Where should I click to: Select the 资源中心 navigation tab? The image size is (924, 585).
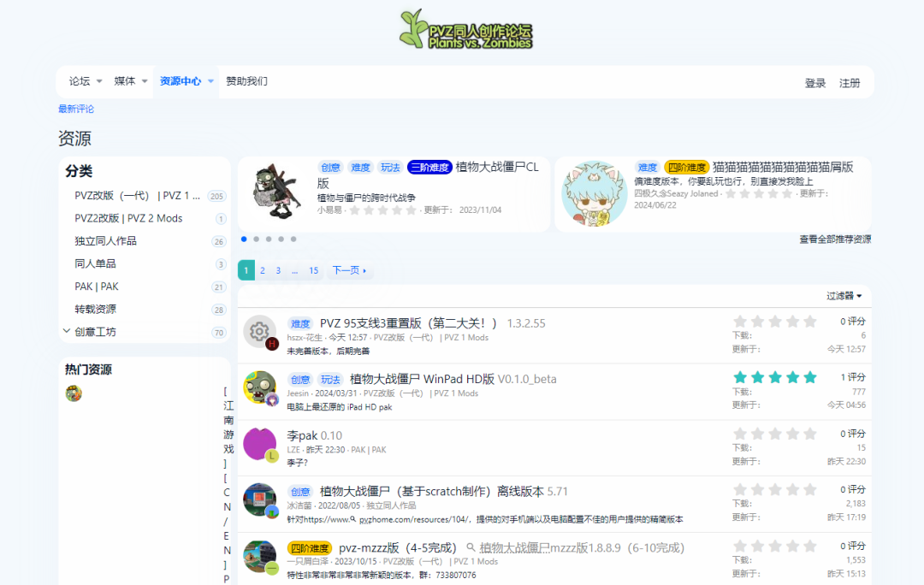coord(181,81)
